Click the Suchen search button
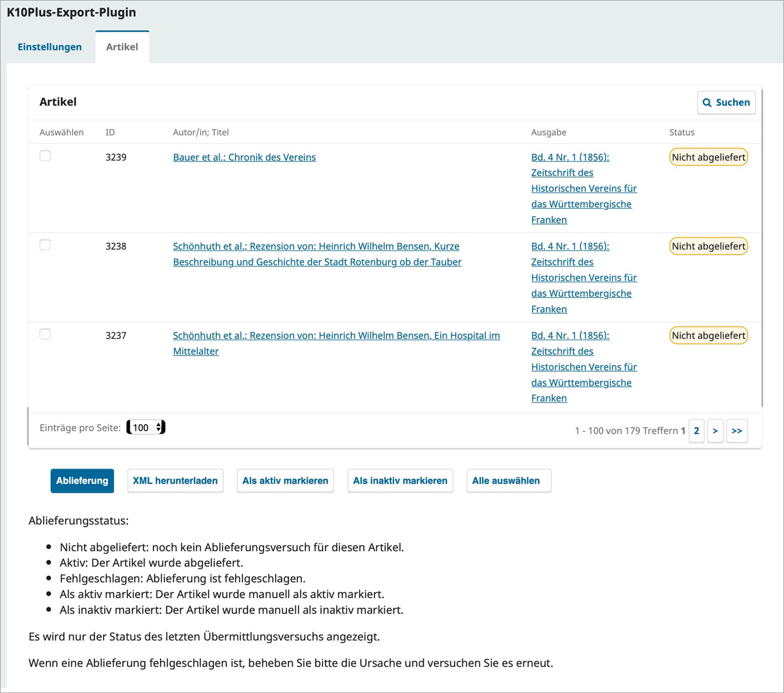This screenshot has height=693, width=784. coord(726,102)
